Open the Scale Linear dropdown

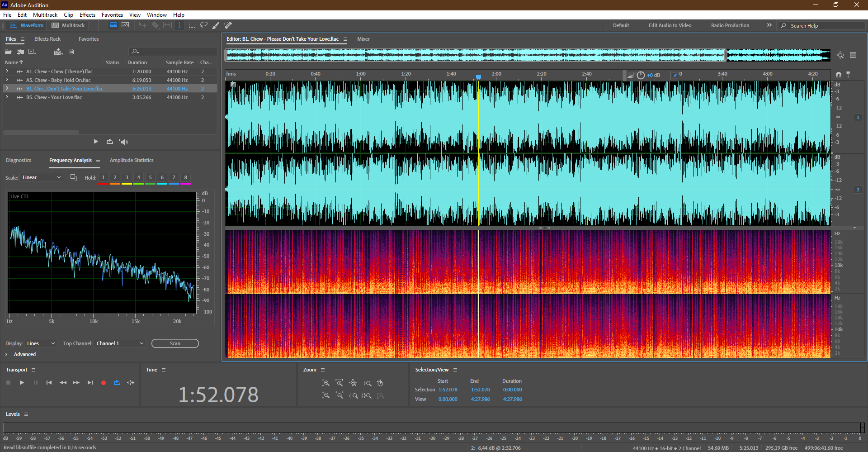[x=41, y=177]
